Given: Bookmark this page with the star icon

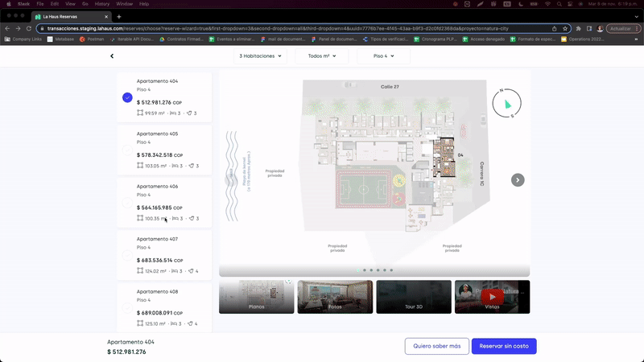Looking at the screenshot, I should click(x=566, y=28).
